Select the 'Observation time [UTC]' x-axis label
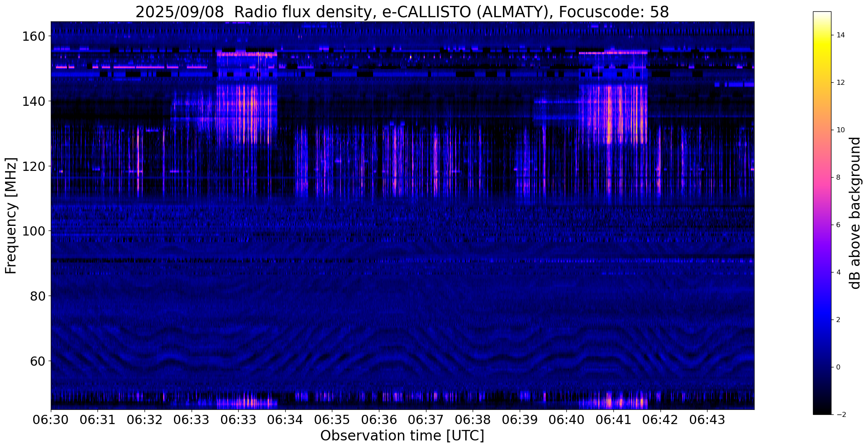This screenshot has height=448, width=868. pos(402,436)
